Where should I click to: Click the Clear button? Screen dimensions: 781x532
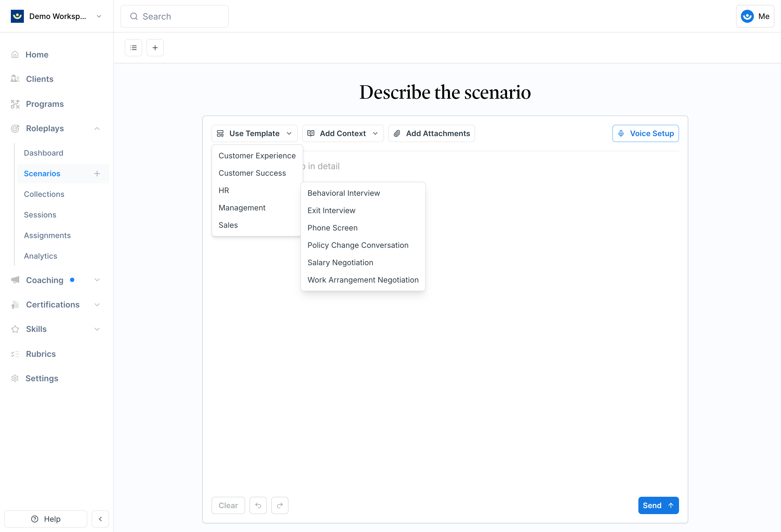[228, 505]
